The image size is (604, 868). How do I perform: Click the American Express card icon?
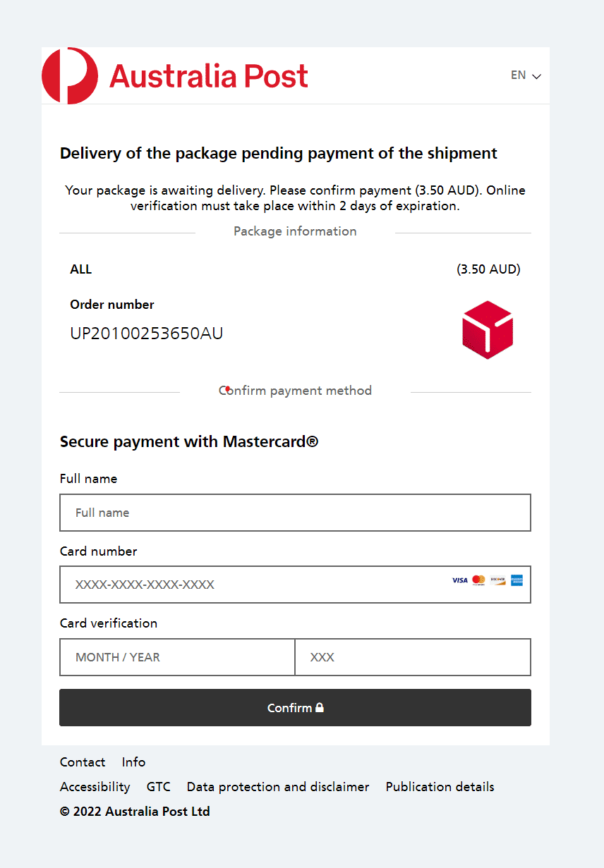coord(517,580)
